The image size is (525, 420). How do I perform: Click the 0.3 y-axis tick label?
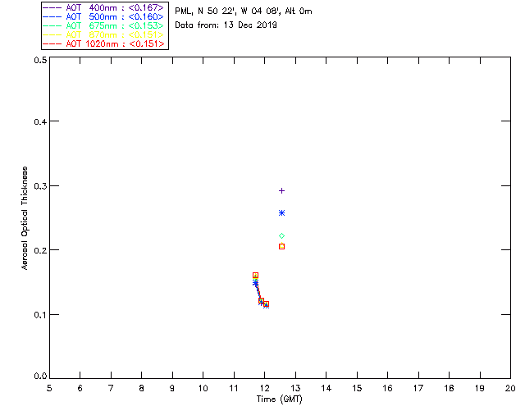40,186
